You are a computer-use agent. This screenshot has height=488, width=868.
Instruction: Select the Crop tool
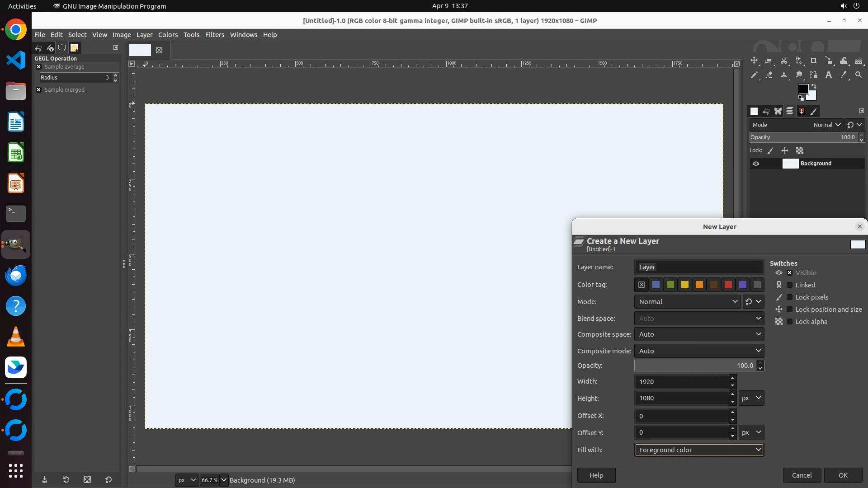pyautogui.click(x=814, y=61)
